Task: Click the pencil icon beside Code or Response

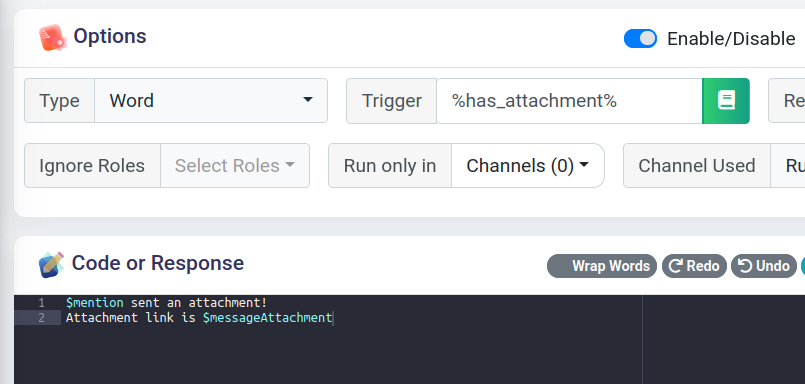Action: [51, 264]
